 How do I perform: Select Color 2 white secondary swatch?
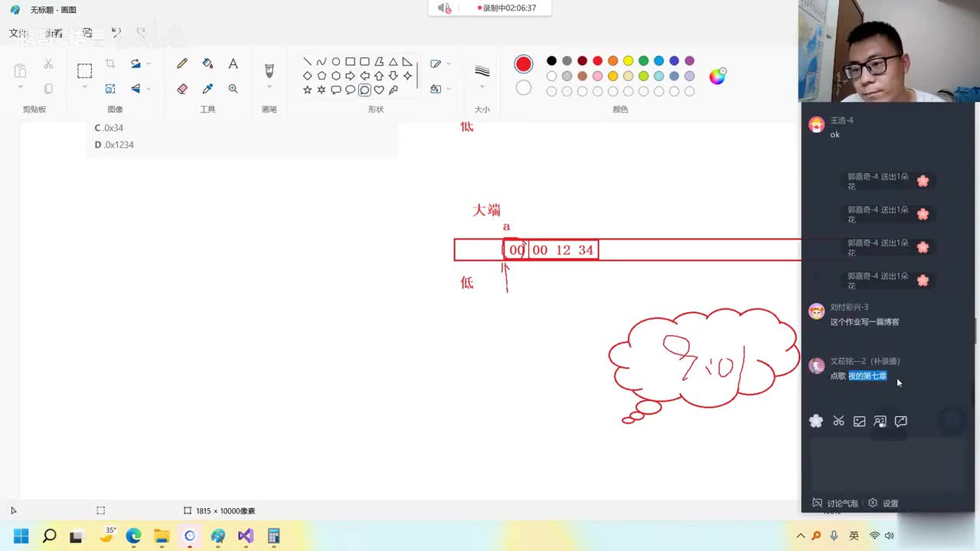tap(524, 88)
